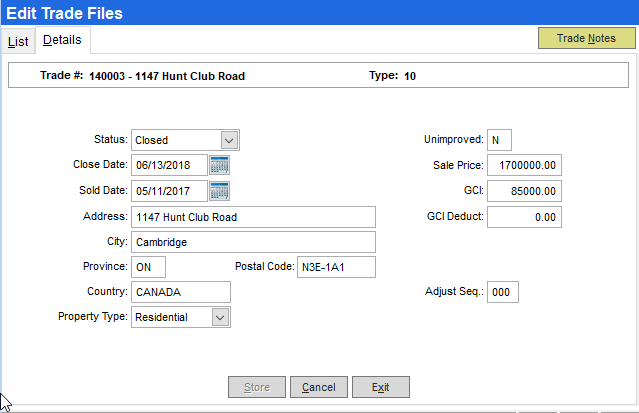Focus the City field containing Cambridge
This screenshot has width=639, height=413.
[252, 242]
